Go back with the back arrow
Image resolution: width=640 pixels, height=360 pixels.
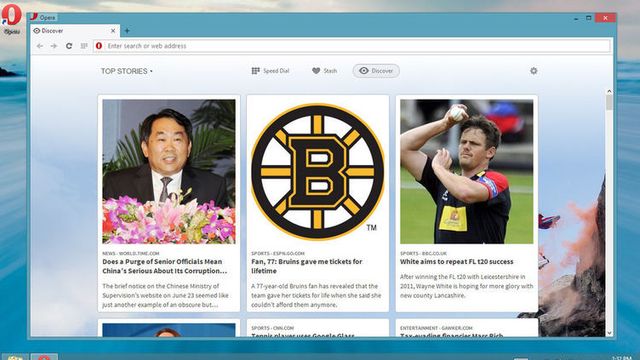point(40,46)
